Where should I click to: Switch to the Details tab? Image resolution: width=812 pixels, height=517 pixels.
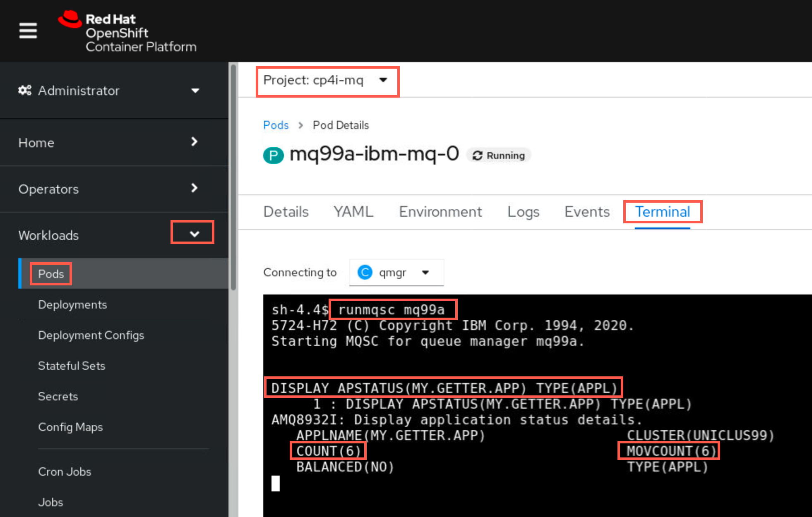click(x=286, y=212)
